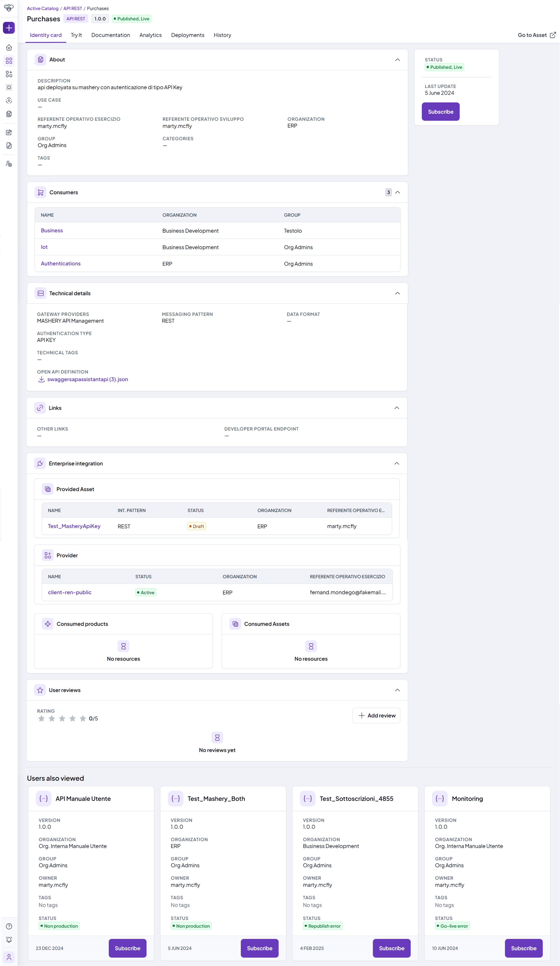Go to the Analytics tab
Viewport: 560px width, 966px height.
click(151, 35)
